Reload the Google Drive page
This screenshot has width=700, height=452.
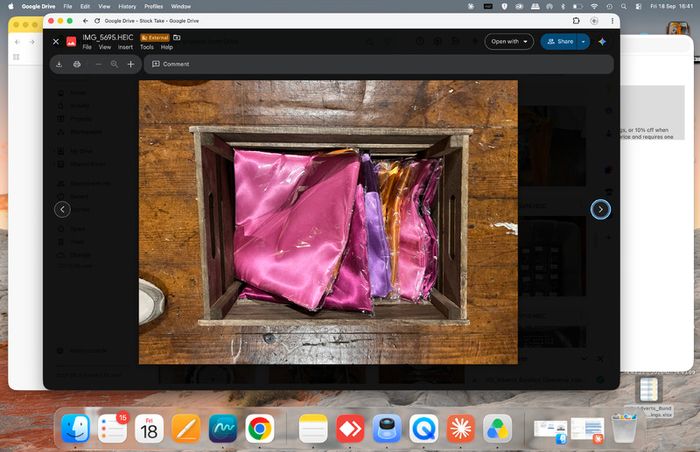click(97, 21)
